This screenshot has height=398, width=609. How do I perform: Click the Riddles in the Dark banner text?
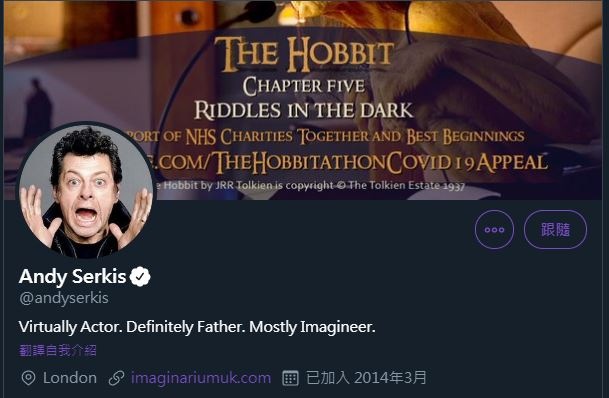pos(303,111)
